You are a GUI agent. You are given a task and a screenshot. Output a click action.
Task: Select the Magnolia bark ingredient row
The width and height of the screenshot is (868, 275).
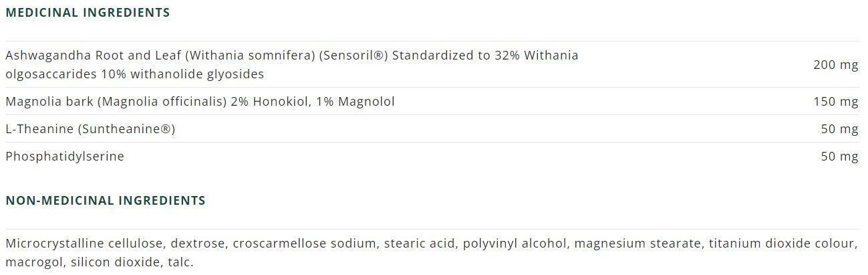[200, 102]
